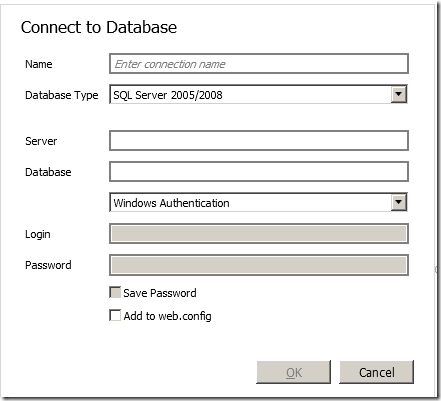
Task: Click into the Database text field
Action: (x=259, y=172)
